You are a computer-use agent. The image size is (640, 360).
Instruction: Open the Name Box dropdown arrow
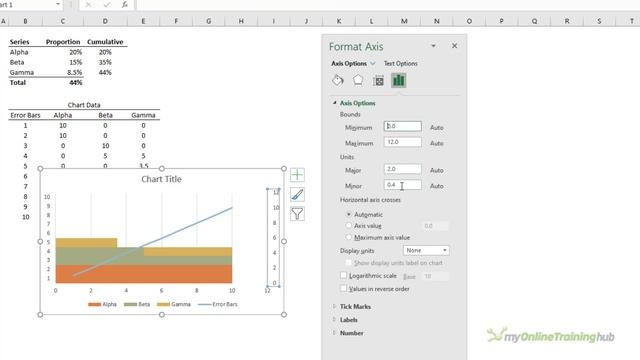58,4
